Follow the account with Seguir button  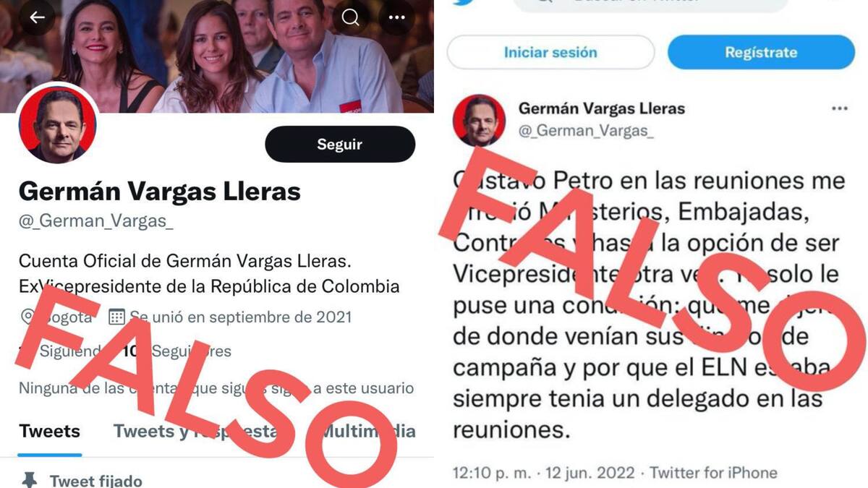(340, 145)
